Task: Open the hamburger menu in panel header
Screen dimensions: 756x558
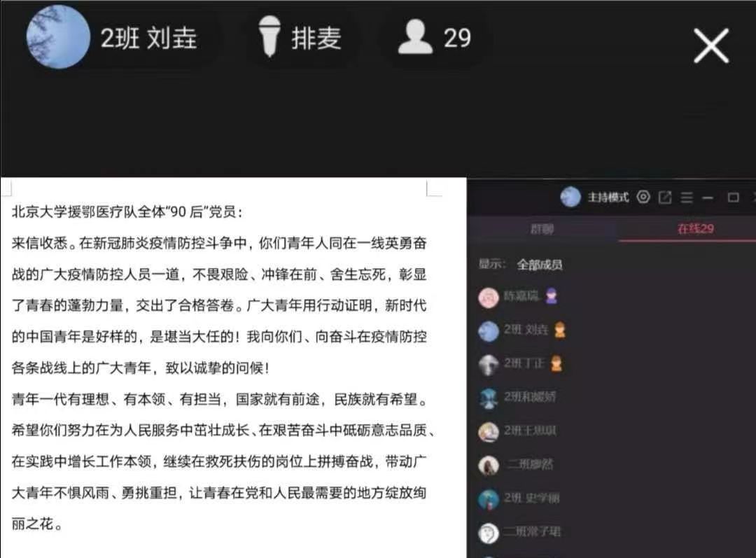Action: point(687,197)
